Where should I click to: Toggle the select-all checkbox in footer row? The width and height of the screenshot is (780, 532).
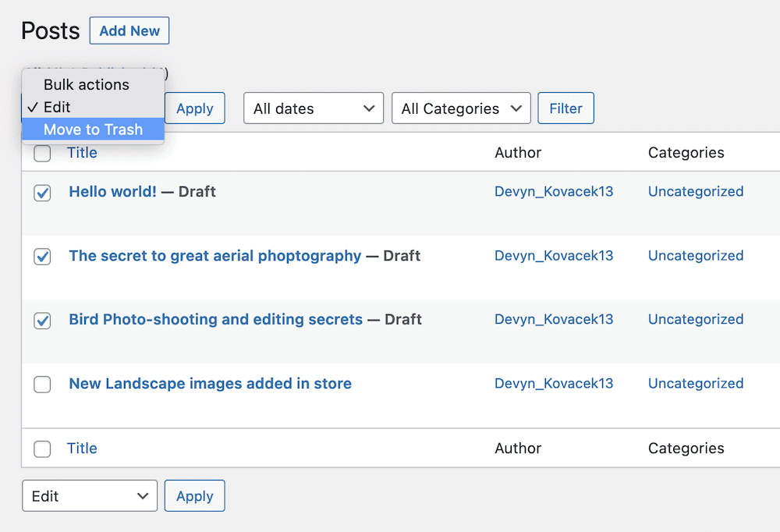click(43, 449)
